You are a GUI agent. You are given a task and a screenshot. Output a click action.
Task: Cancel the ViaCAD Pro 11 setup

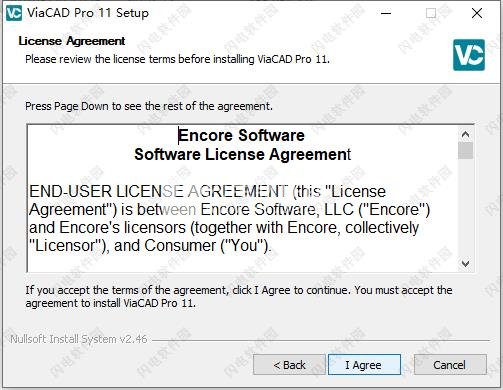[450, 364]
